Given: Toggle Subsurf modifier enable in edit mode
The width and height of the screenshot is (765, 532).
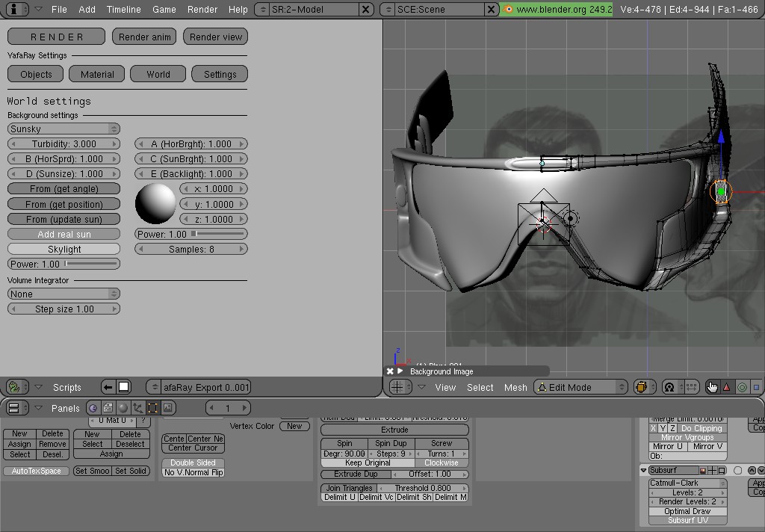Looking at the screenshot, I should coord(722,471).
